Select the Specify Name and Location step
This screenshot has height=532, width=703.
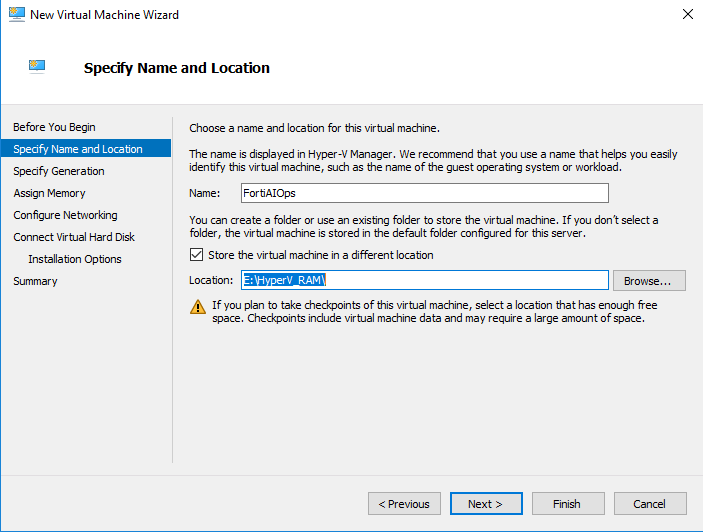(x=78, y=149)
